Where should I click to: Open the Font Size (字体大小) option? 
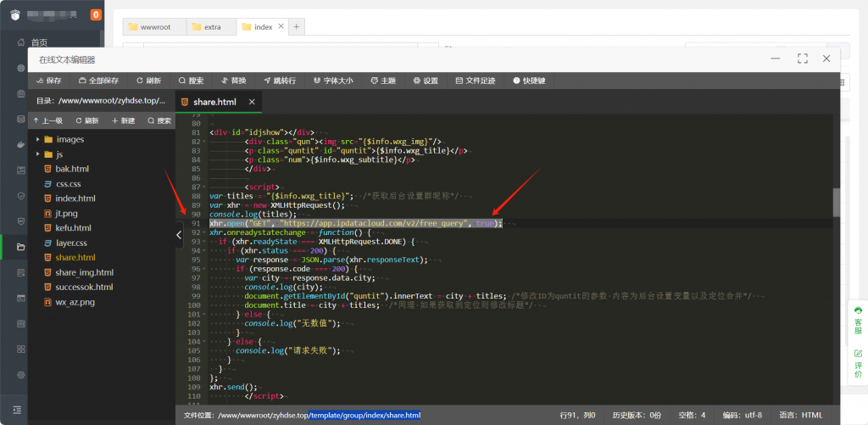click(333, 81)
